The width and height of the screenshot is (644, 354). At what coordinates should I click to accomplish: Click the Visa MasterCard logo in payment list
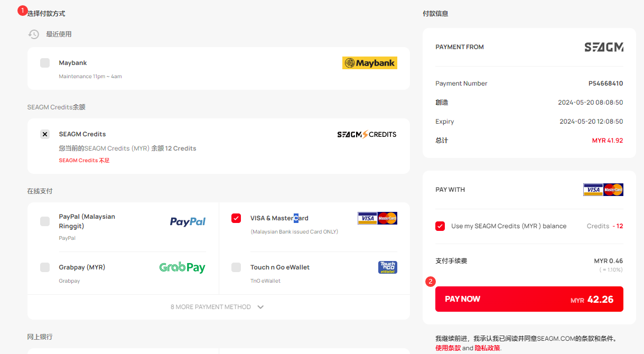point(377,218)
